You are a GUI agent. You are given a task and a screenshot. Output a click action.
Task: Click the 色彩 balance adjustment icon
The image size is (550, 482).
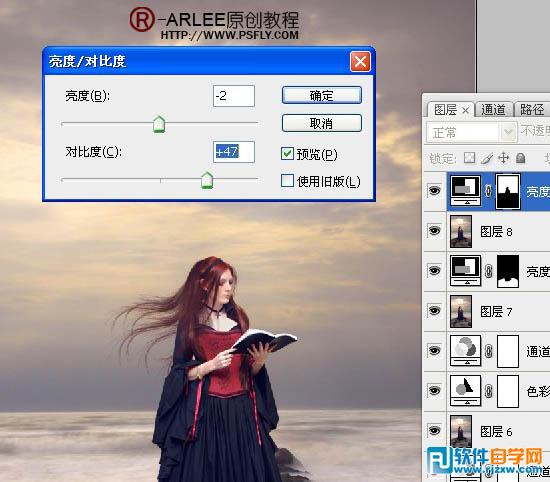pyautogui.click(x=466, y=391)
